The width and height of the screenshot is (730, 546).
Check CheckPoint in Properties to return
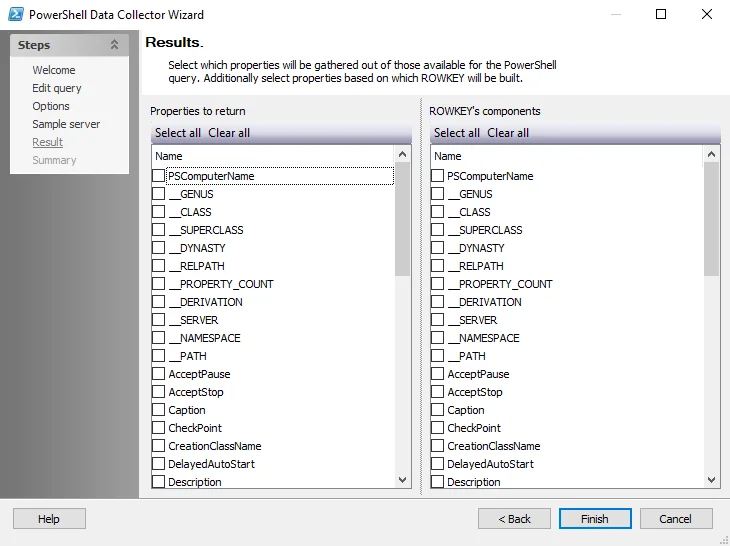tap(159, 428)
